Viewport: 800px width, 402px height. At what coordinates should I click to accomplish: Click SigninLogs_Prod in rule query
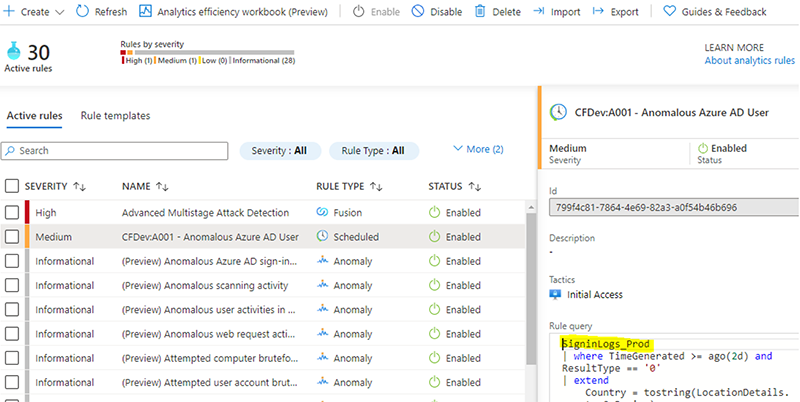coord(606,344)
